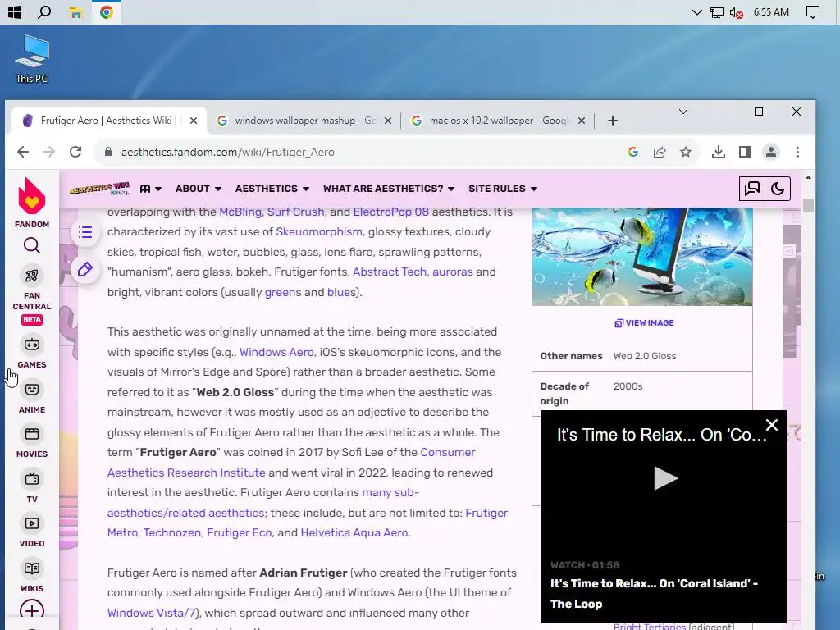
Task: Close the windows wallpaper mashup tab
Action: (388, 121)
